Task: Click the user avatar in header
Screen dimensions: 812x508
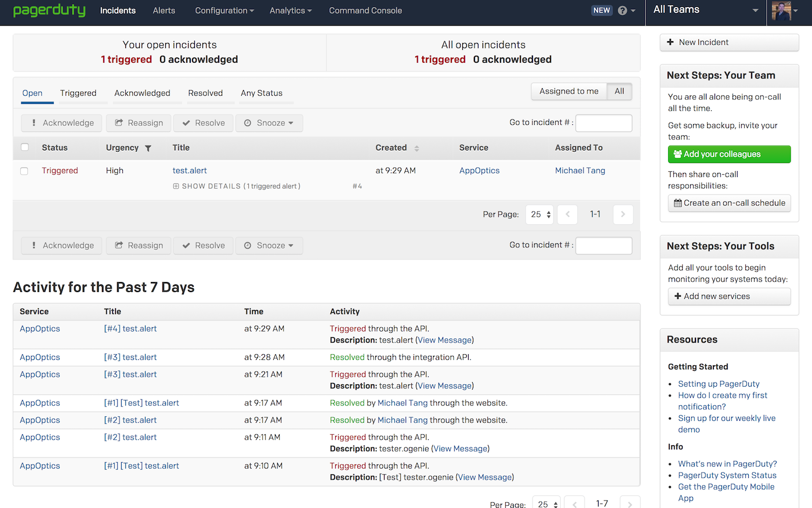Action: click(782, 10)
